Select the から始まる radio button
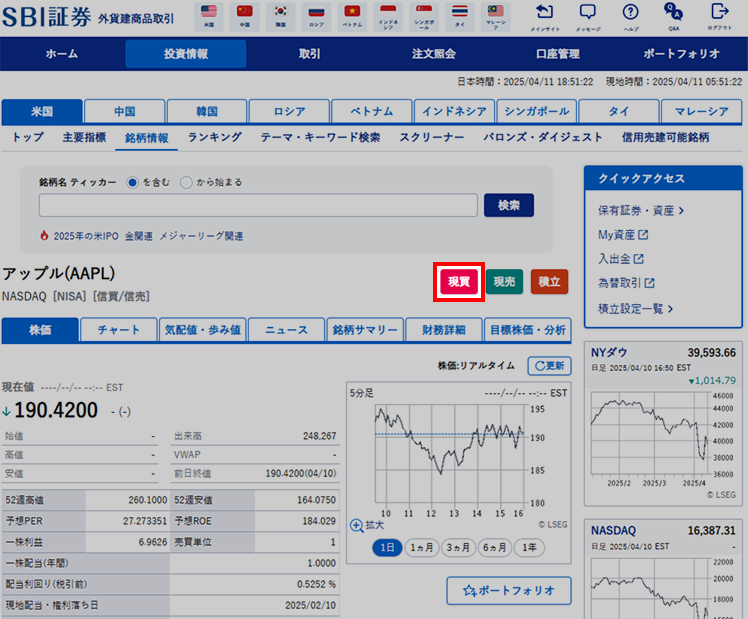Image resolution: width=748 pixels, height=619 pixels. click(x=186, y=182)
